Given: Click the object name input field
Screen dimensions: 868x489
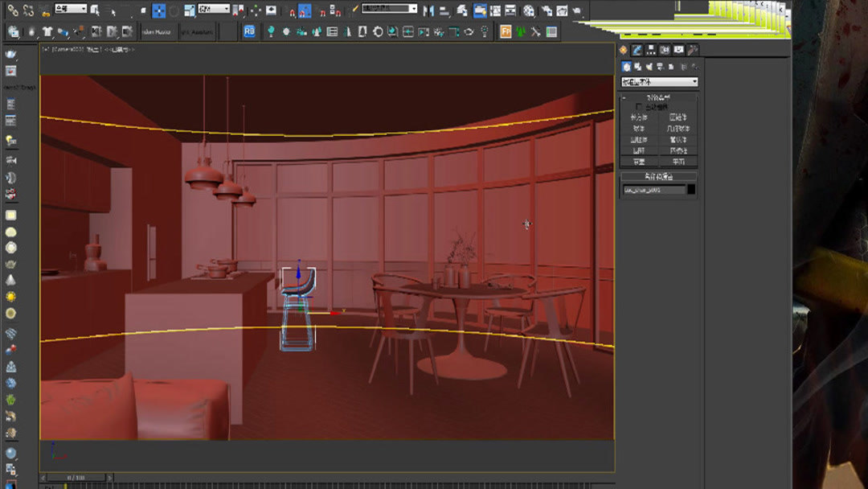Looking at the screenshot, I should (653, 187).
